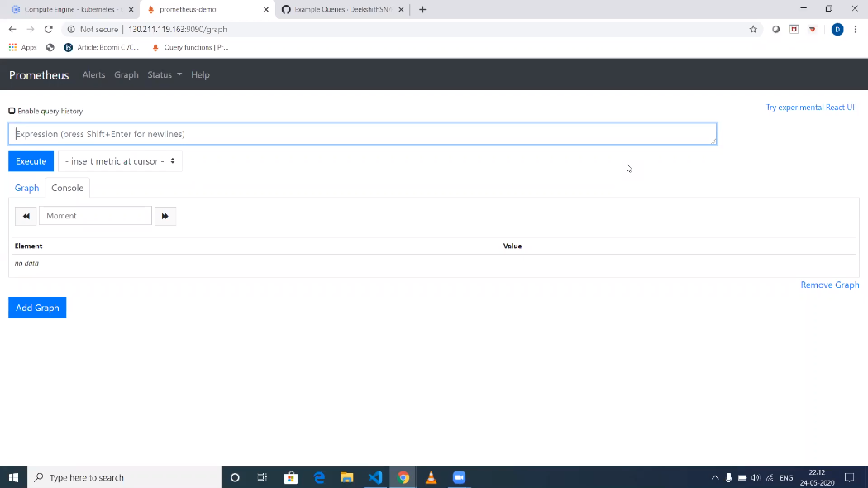Open new browser tab with plus
This screenshot has height=488, width=868.
(x=422, y=9)
